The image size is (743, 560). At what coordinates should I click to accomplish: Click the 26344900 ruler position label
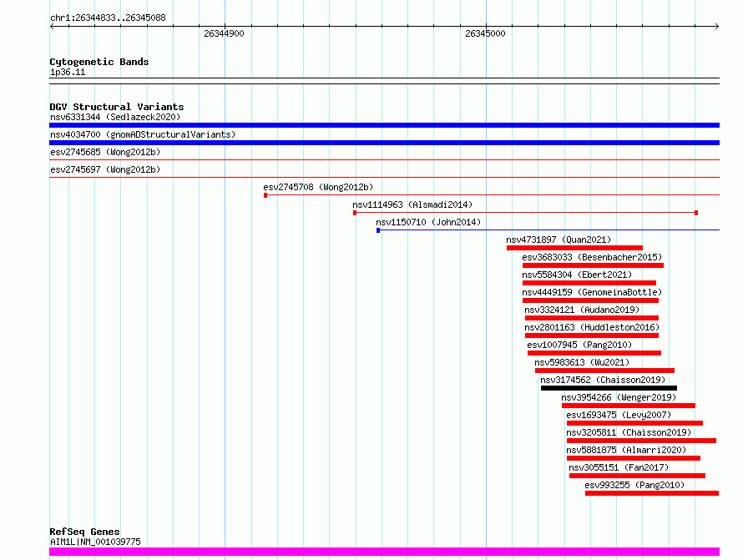pyautogui.click(x=224, y=33)
